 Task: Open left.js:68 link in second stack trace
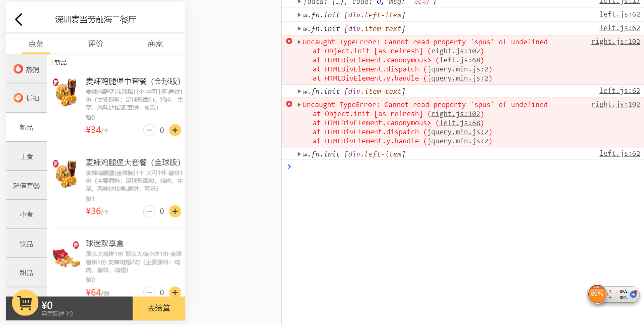pos(460,123)
